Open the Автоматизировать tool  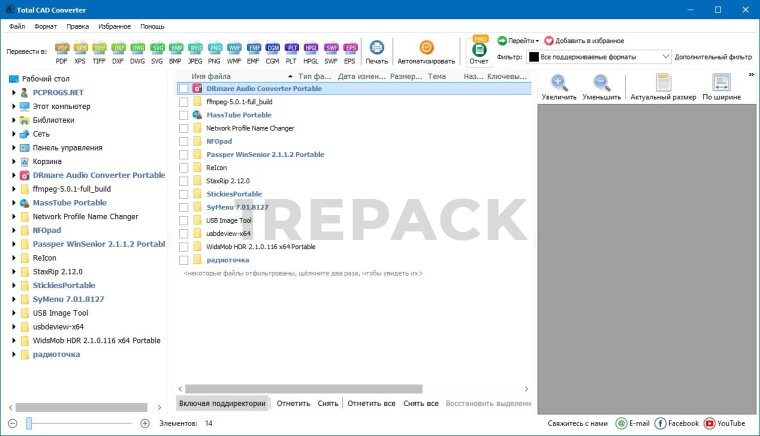(x=426, y=50)
